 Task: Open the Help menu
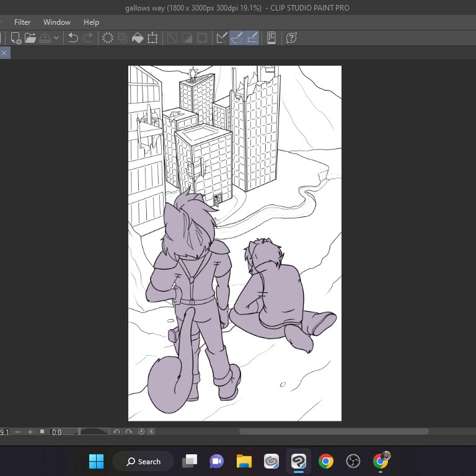coord(91,22)
